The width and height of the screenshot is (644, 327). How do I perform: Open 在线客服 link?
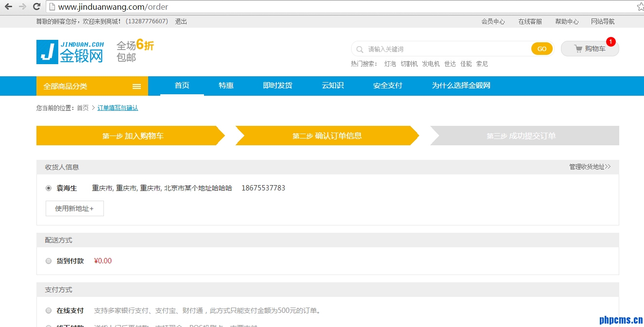tap(530, 21)
